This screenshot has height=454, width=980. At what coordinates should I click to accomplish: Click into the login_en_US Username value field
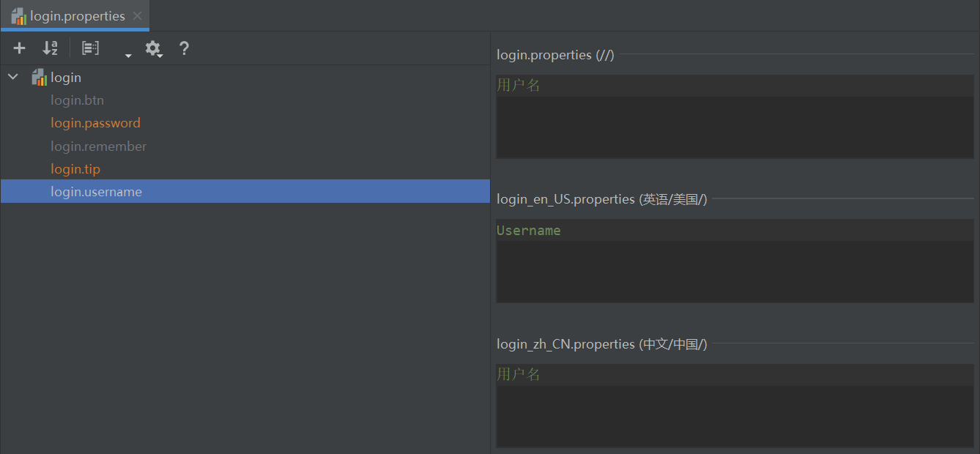[x=735, y=261]
